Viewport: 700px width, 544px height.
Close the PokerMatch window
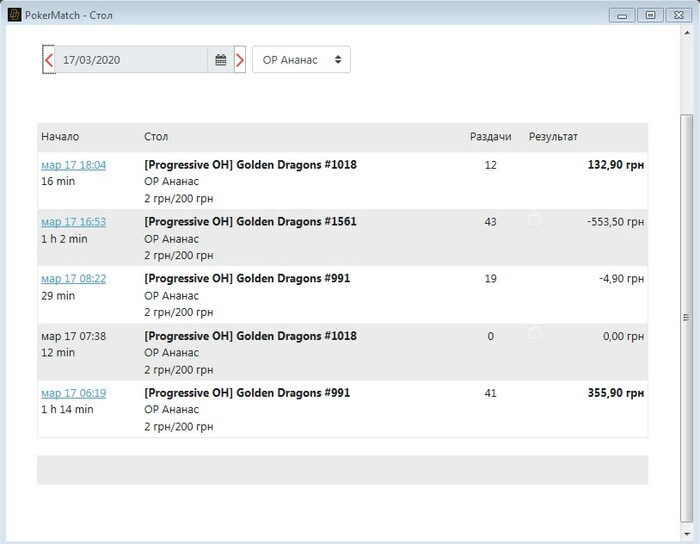pyautogui.click(x=679, y=15)
